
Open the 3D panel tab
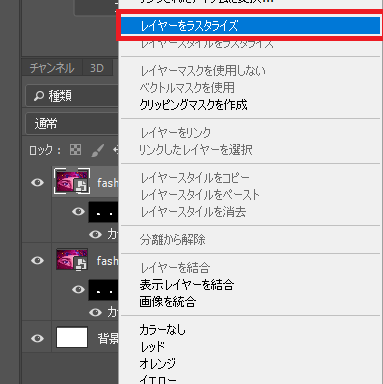click(x=97, y=68)
